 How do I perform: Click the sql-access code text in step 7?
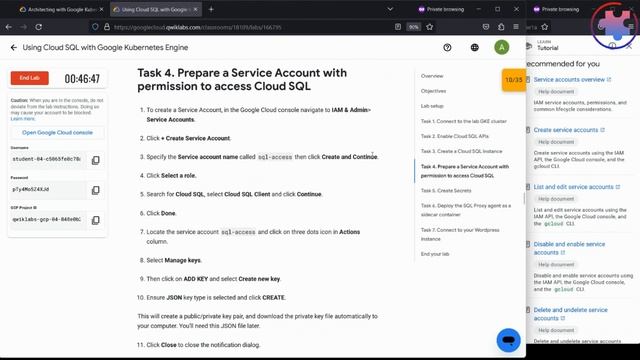tap(238, 232)
